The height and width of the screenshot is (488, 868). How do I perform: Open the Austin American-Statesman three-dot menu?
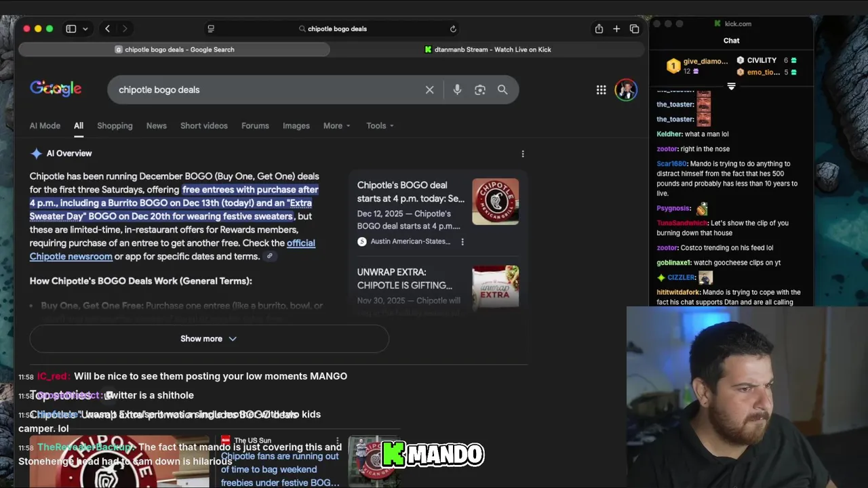click(462, 241)
